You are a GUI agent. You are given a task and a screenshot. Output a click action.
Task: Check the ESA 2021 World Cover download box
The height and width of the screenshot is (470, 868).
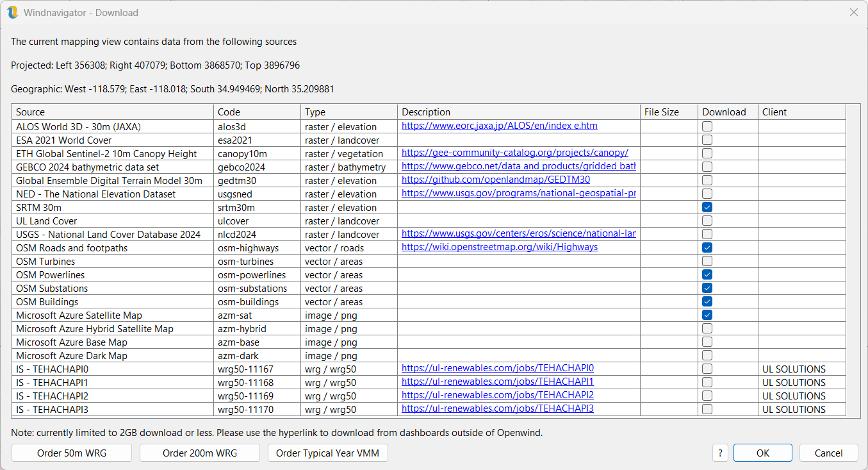point(707,140)
